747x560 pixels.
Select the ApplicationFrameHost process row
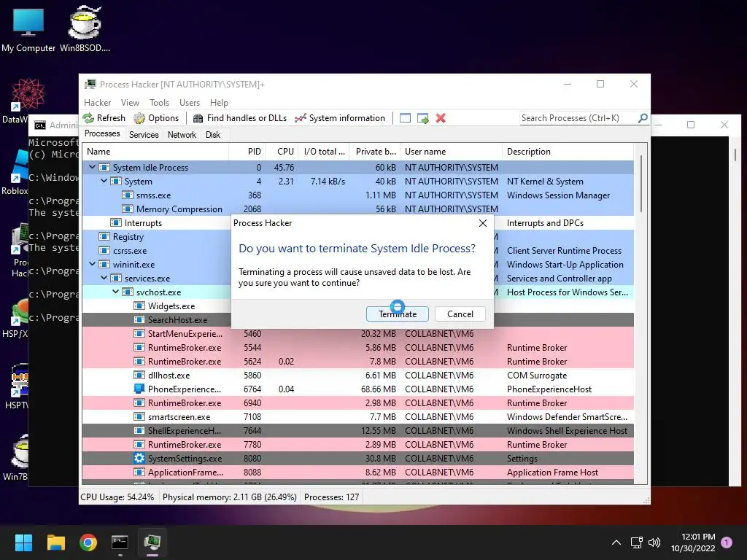[357, 472]
